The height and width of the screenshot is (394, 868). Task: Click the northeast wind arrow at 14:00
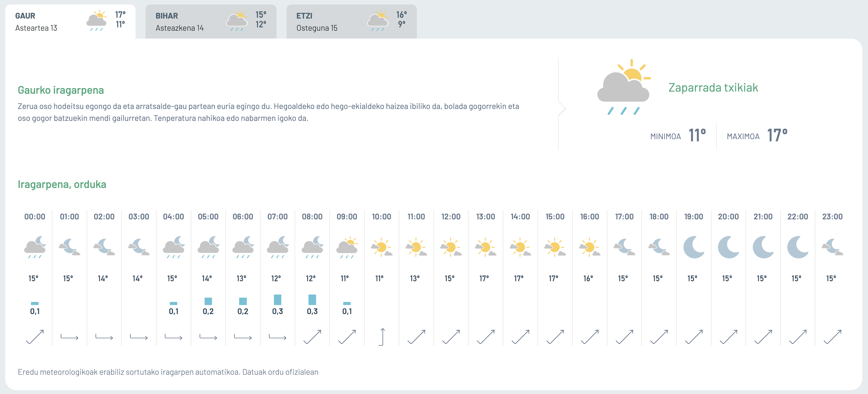tap(520, 337)
